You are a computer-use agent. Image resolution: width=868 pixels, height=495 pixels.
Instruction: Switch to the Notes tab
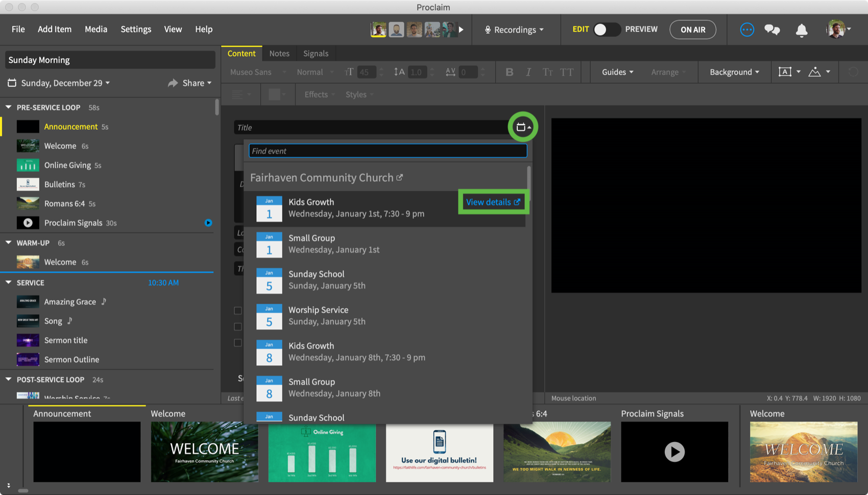click(x=279, y=53)
